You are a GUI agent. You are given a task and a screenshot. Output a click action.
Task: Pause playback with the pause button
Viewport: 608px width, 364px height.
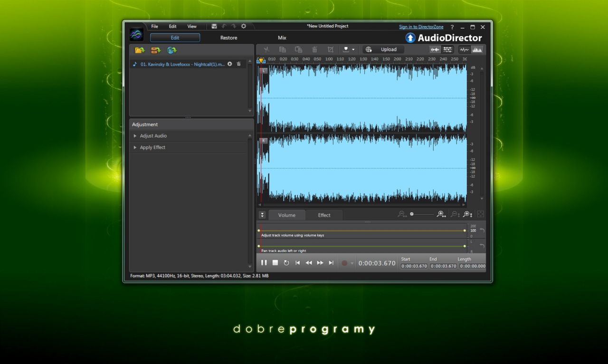[264, 263]
